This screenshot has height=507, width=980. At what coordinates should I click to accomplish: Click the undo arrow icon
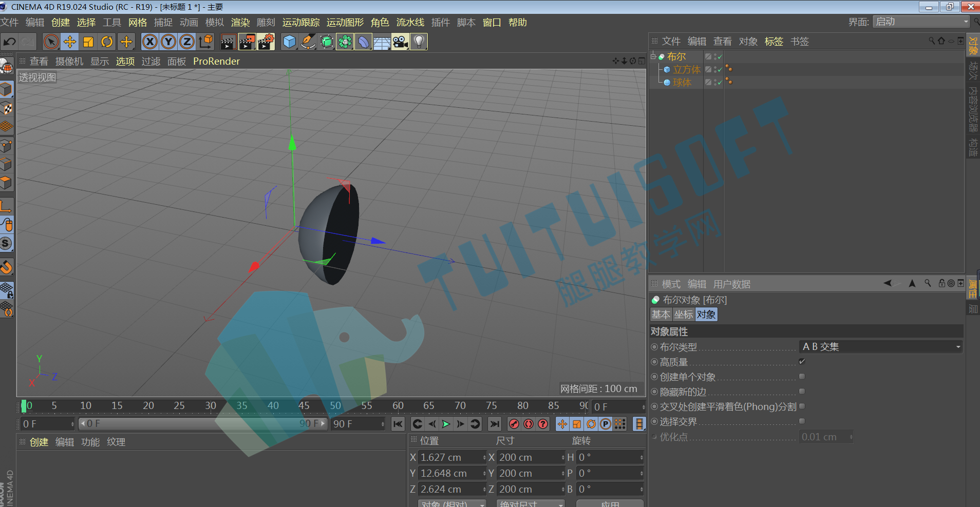(10, 42)
